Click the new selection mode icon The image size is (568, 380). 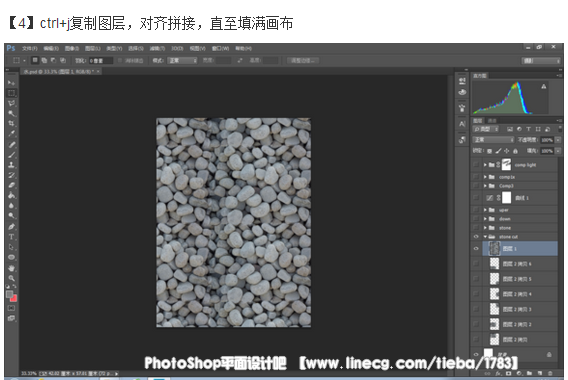[35, 60]
